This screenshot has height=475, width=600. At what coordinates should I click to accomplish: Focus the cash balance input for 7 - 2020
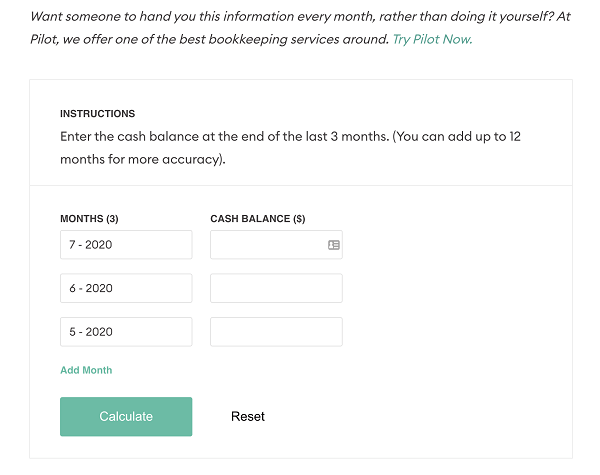click(x=266, y=245)
